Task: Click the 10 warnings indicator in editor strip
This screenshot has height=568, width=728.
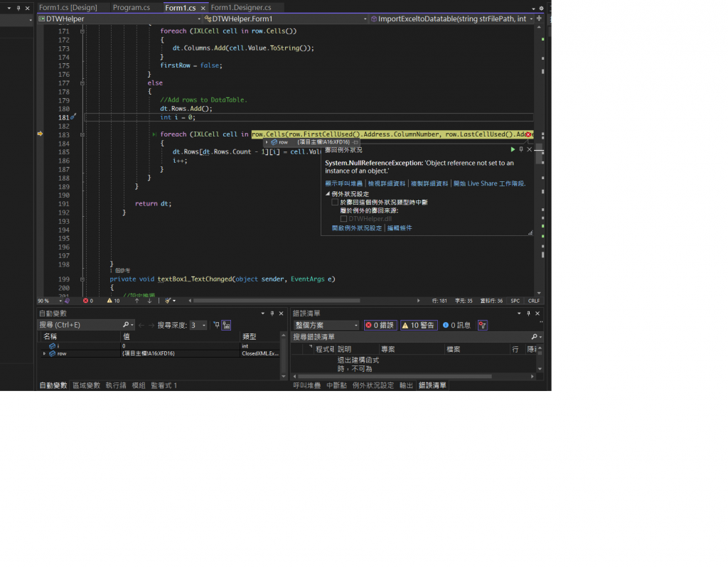Action: pyautogui.click(x=113, y=301)
